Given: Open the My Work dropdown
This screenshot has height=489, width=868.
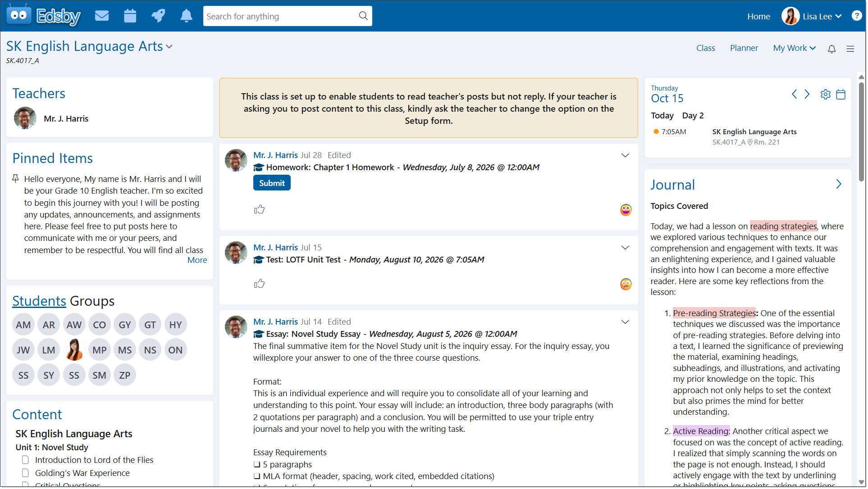Looking at the screenshot, I should (x=795, y=48).
